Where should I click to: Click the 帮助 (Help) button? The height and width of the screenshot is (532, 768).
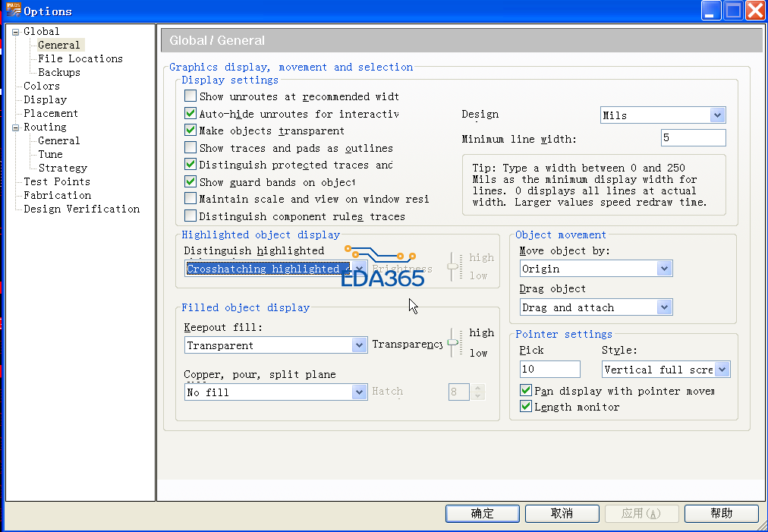pyautogui.click(x=721, y=514)
